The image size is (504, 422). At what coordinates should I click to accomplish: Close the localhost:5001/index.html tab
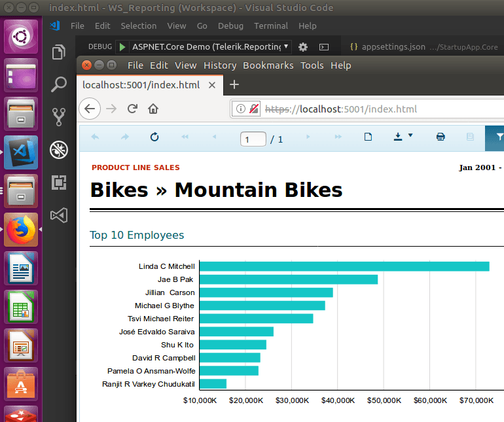[x=212, y=85]
